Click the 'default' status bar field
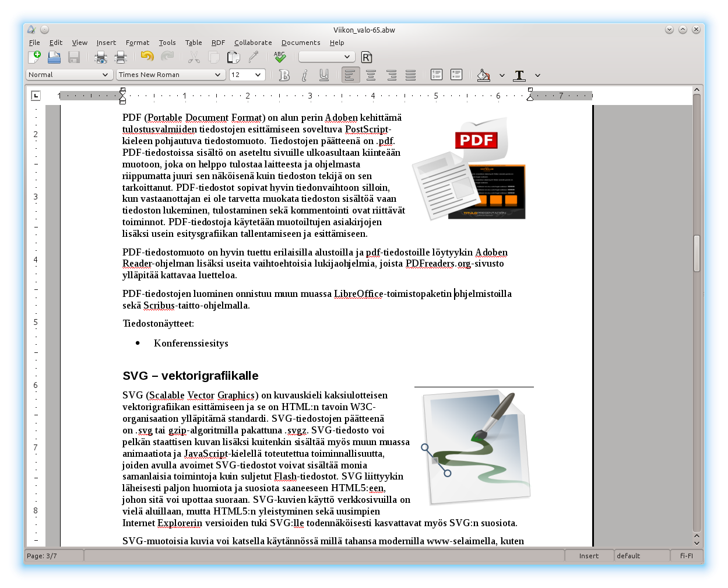This screenshot has width=728, height=588. click(642, 556)
